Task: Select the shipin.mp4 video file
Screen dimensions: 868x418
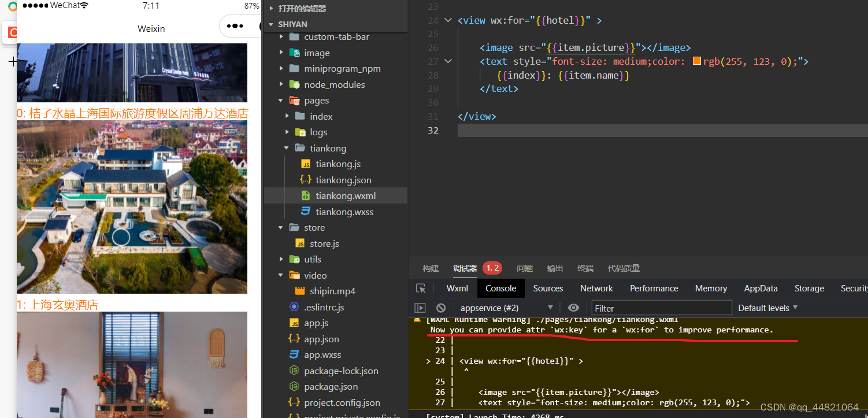Action: point(331,291)
